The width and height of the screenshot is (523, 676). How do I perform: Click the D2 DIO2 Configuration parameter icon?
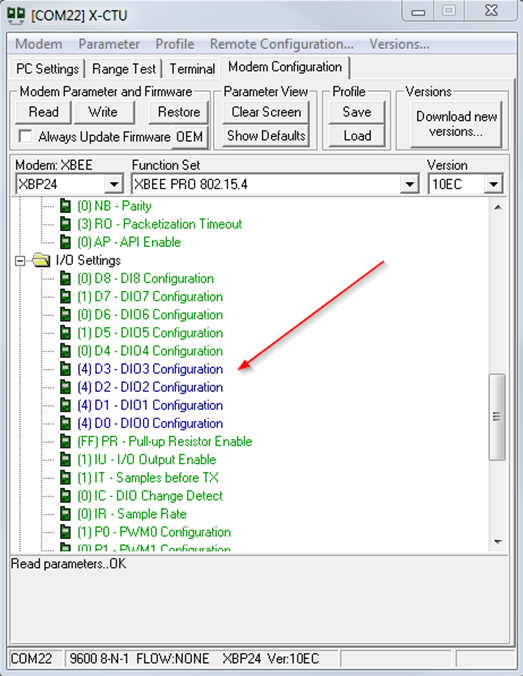[x=65, y=387]
